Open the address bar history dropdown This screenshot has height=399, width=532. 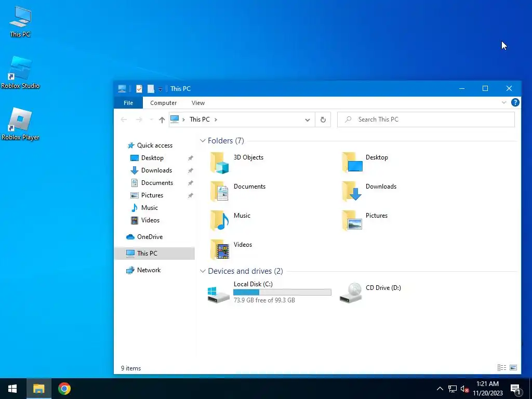(308, 120)
